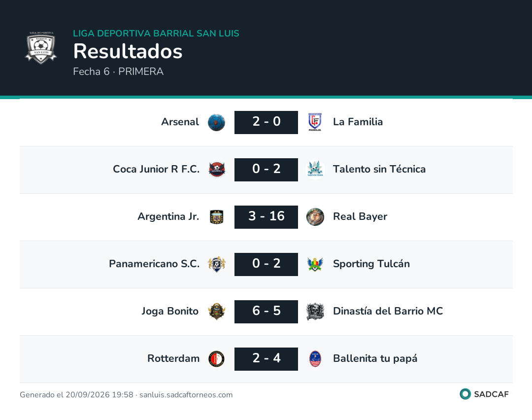Image resolution: width=532 pixels, height=420 pixels.
Task: Click the Dinastía del Barrio MC skull logo
Action: pos(315,312)
